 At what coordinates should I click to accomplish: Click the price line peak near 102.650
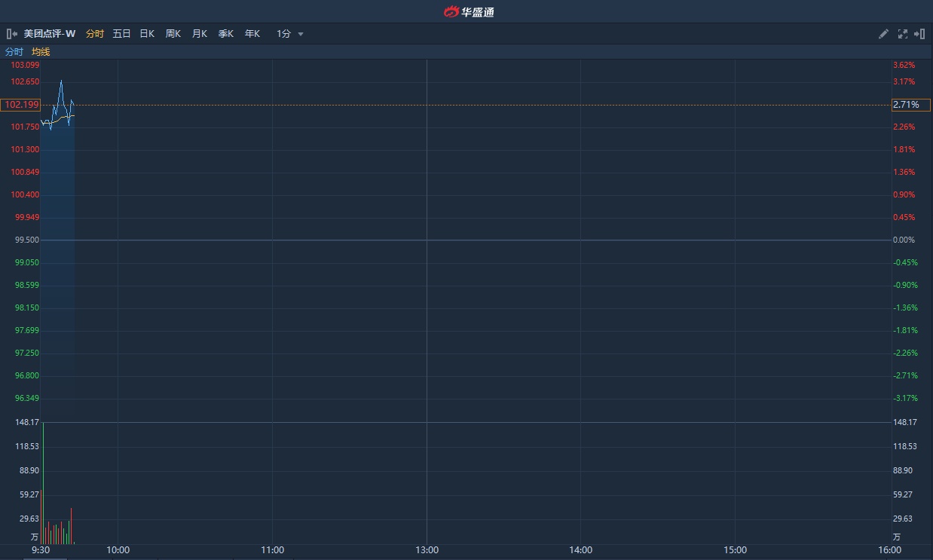coord(61,81)
